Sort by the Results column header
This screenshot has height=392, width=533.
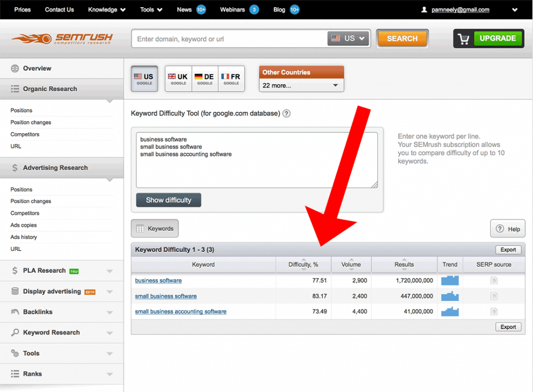click(404, 264)
